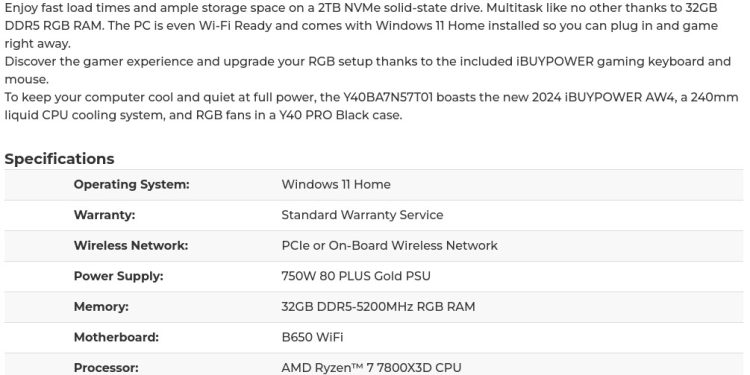Select the Memory row label
Image resolution: width=750 pixels, height=375 pixels.
pyautogui.click(x=101, y=307)
